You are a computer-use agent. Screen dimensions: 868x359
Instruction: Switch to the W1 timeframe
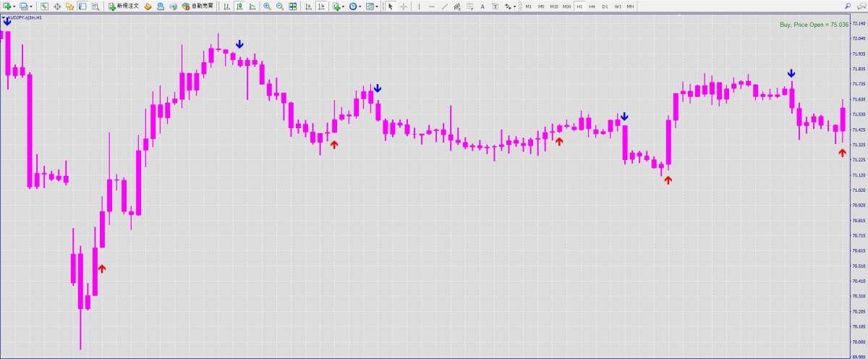tap(618, 7)
